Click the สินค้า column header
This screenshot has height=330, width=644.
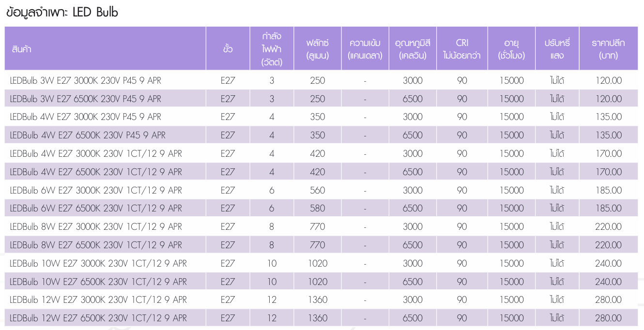[x=22, y=49]
